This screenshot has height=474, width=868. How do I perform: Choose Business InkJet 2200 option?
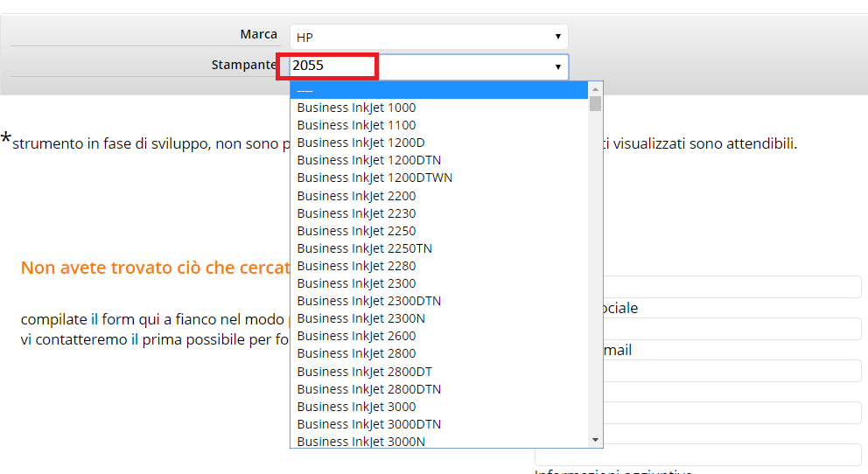coord(357,196)
